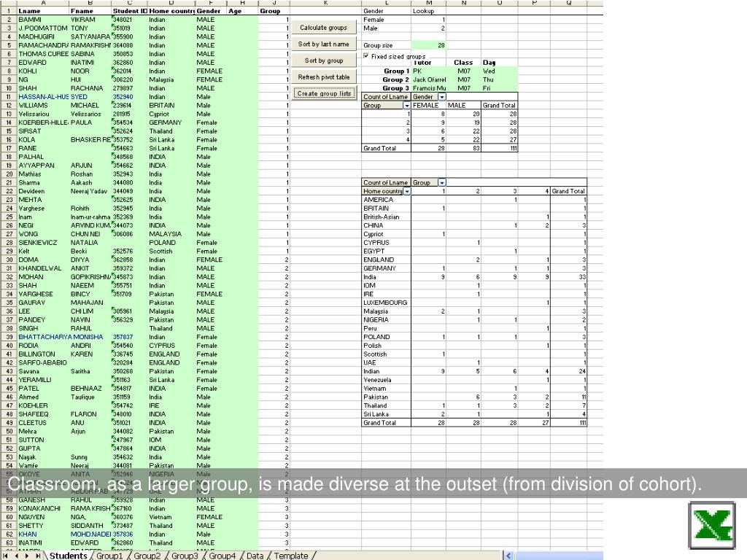Select Group size value cell 28
This screenshot has width=747, height=560.
coord(428,45)
